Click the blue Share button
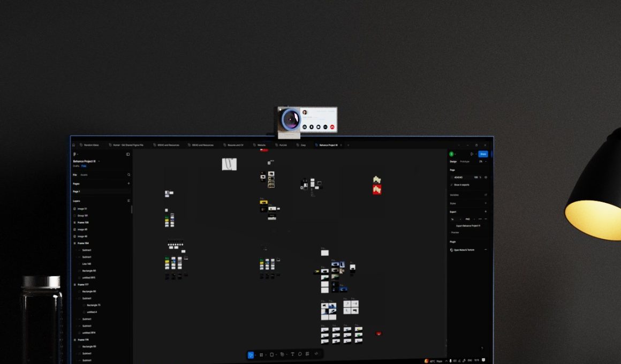The width and height of the screenshot is (621, 364). tap(483, 154)
